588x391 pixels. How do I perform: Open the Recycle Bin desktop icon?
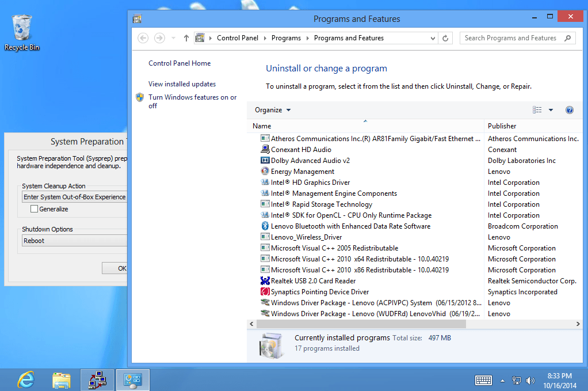22,33
